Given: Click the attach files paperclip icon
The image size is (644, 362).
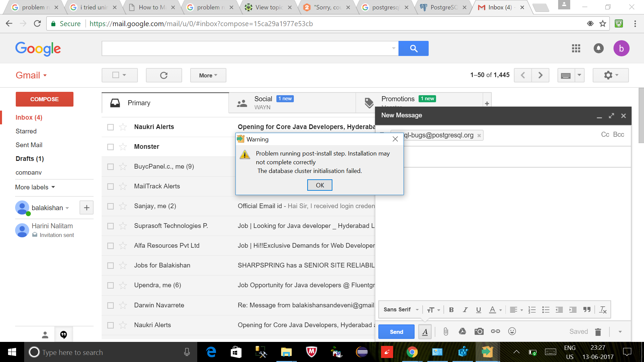Looking at the screenshot, I should tap(445, 331).
